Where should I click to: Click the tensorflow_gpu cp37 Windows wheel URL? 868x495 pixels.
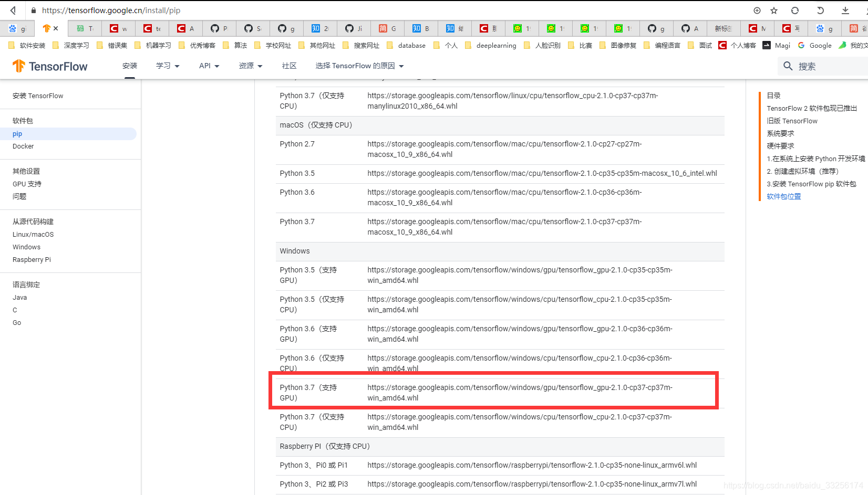coord(520,393)
